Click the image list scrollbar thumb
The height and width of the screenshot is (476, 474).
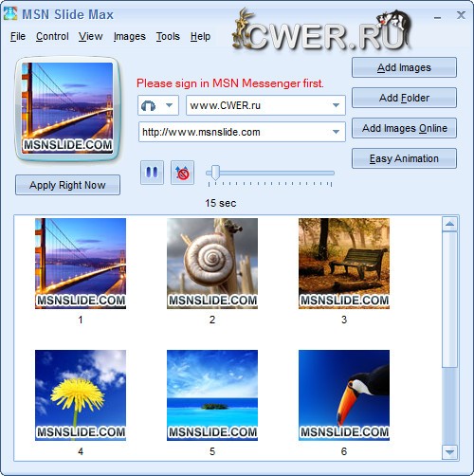coord(449,300)
